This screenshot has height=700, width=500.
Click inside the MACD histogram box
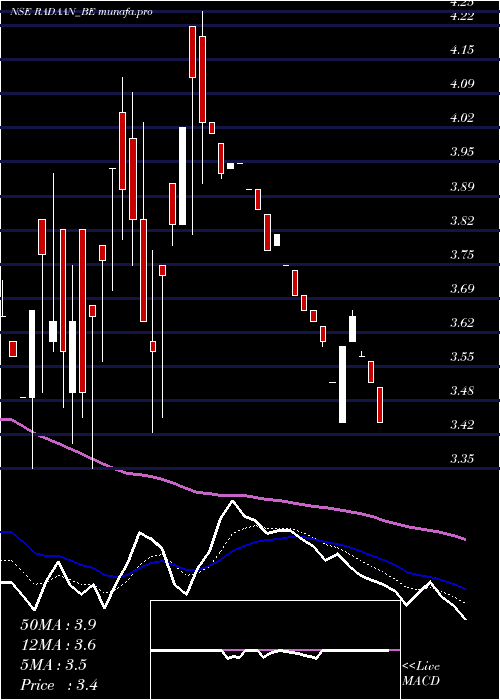click(x=275, y=650)
